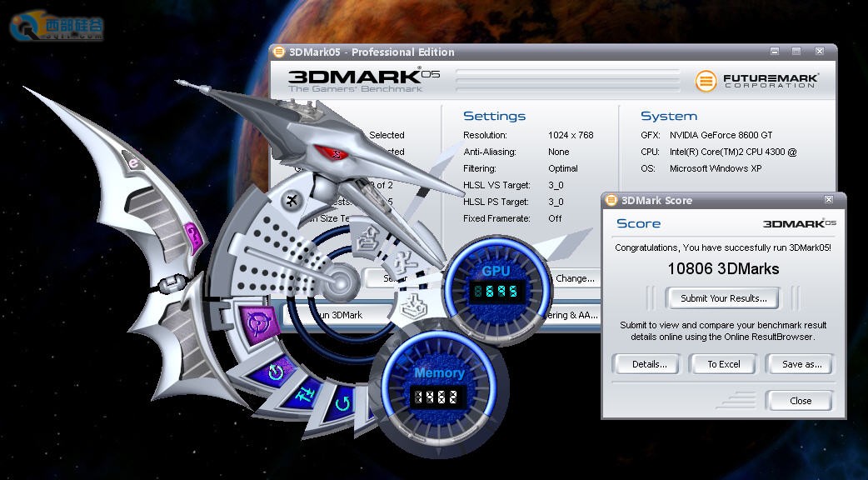Click the Futuremark Corporation logo
The image size is (868, 480).
pyautogui.click(x=756, y=81)
